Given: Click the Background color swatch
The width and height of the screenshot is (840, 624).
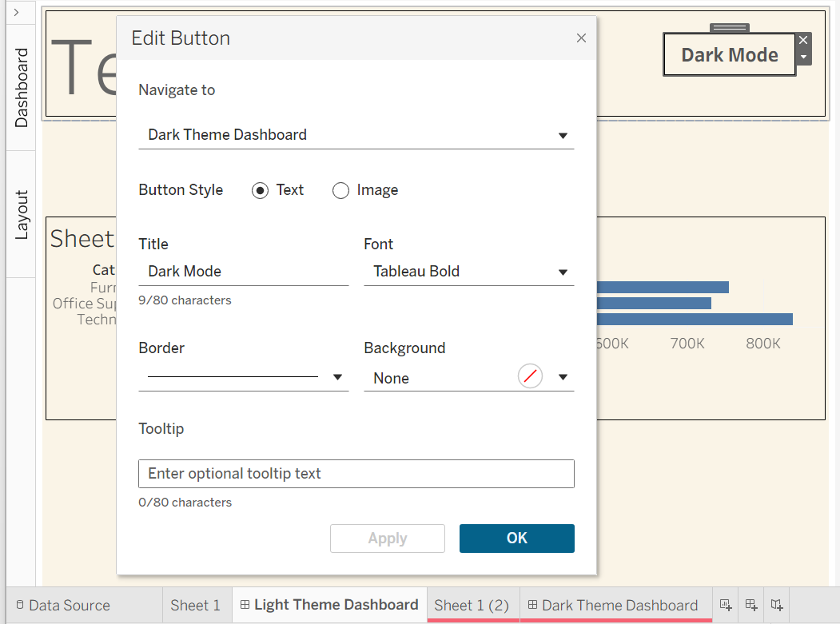Looking at the screenshot, I should pos(530,376).
